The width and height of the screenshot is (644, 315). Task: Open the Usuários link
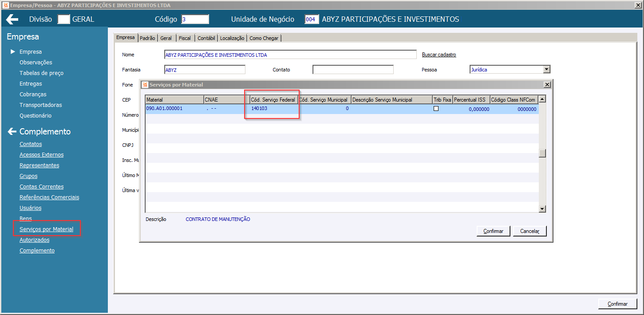click(30, 208)
